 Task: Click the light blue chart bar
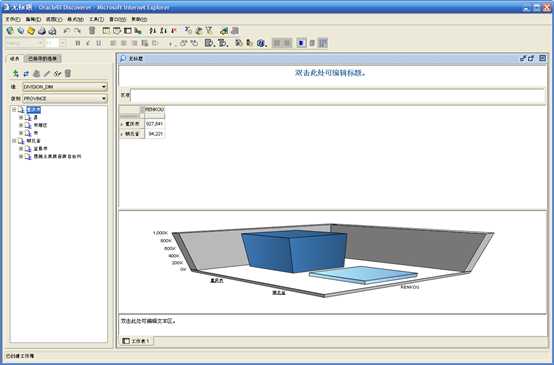click(x=363, y=275)
